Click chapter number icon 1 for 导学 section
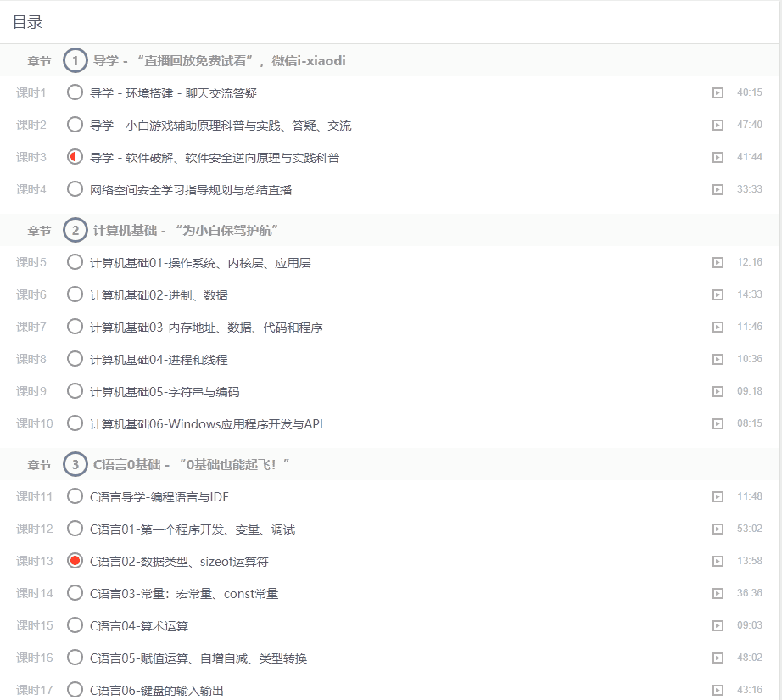This screenshot has height=700, width=782. tap(74, 61)
